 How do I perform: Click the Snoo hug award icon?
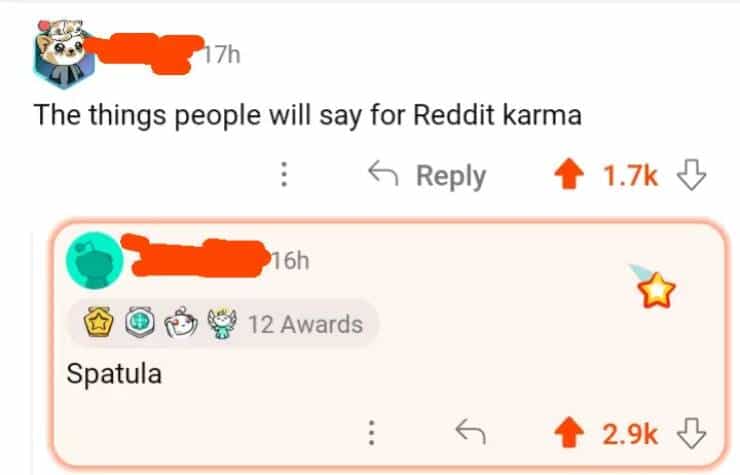180,322
